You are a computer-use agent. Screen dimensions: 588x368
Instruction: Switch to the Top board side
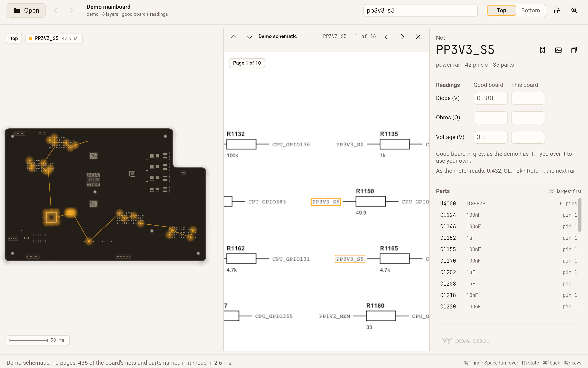pyautogui.click(x=501, y=10)
